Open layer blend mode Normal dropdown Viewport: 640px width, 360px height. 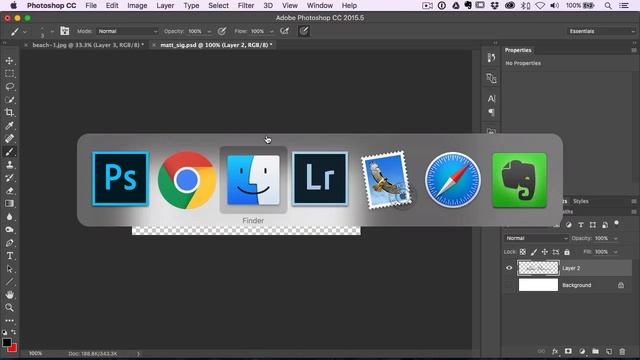click(x=536, y=238)
